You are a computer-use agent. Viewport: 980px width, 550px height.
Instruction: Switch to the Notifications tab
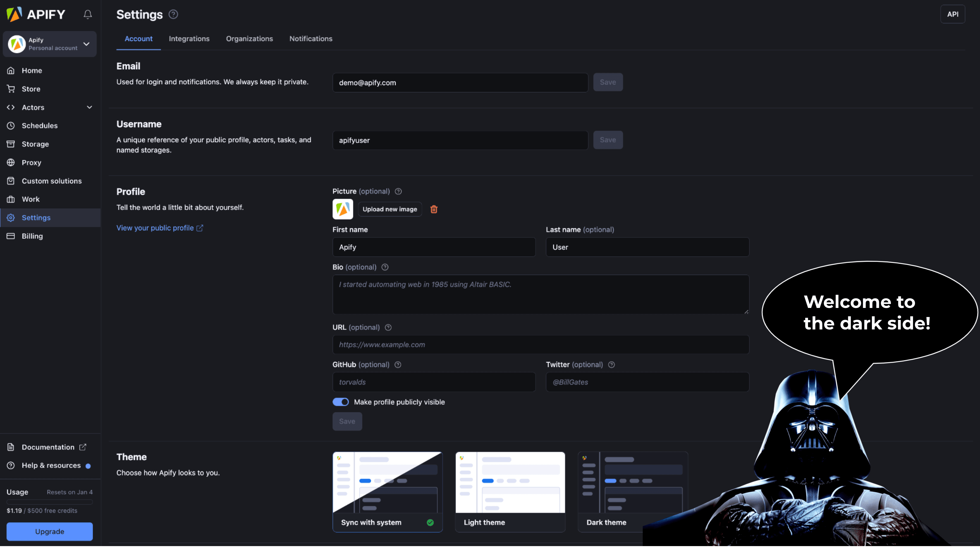(x=310, y=38)
